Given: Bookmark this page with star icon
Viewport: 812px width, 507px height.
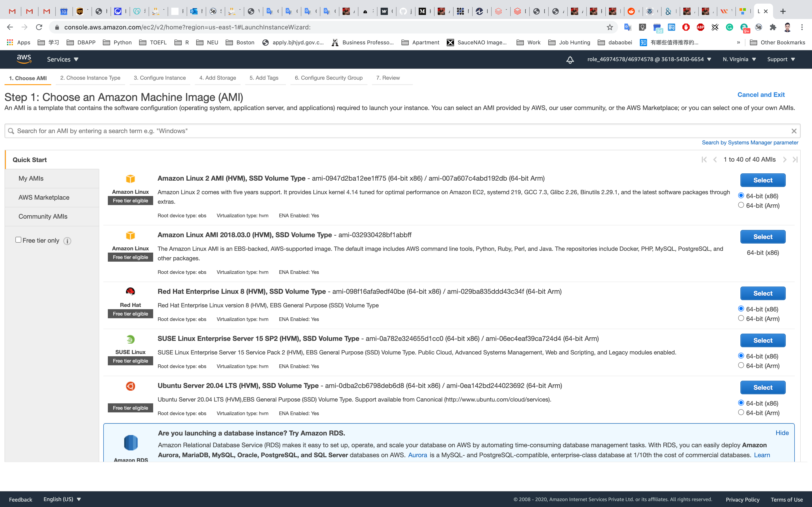Looking at the screenshot, I should click(610, 27).
